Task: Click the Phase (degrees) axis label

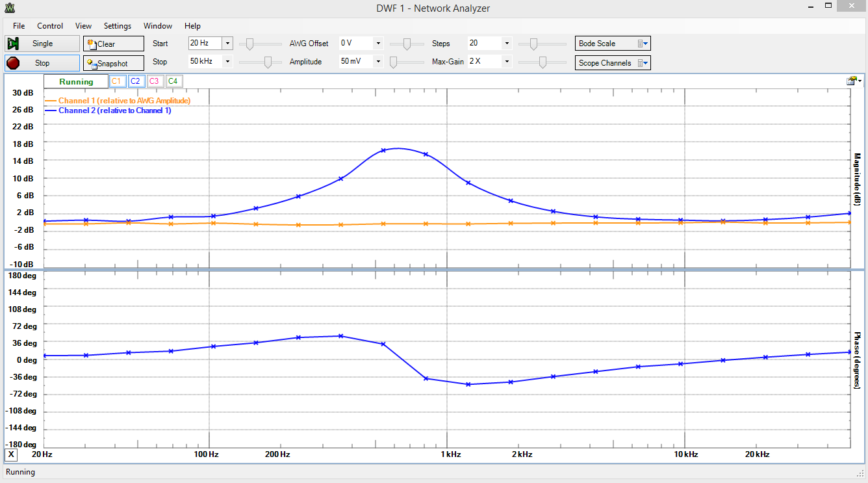Action: coord(857,360)
